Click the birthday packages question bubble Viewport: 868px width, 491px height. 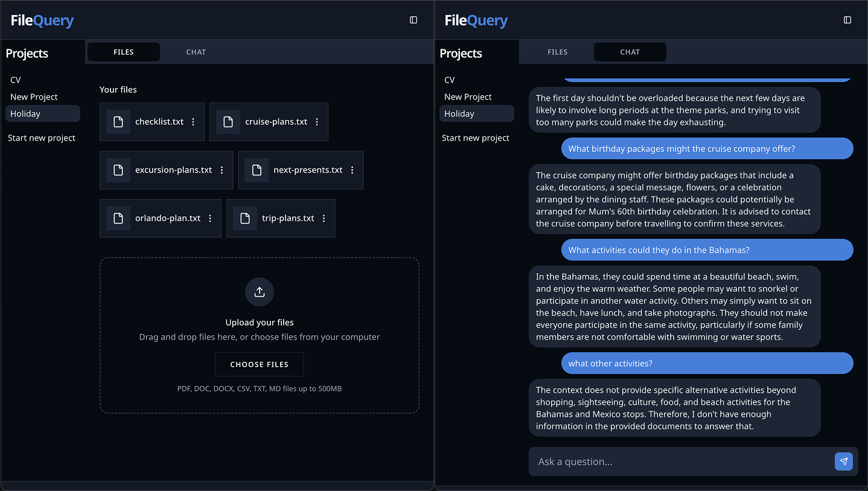click(x=707, y=148)
